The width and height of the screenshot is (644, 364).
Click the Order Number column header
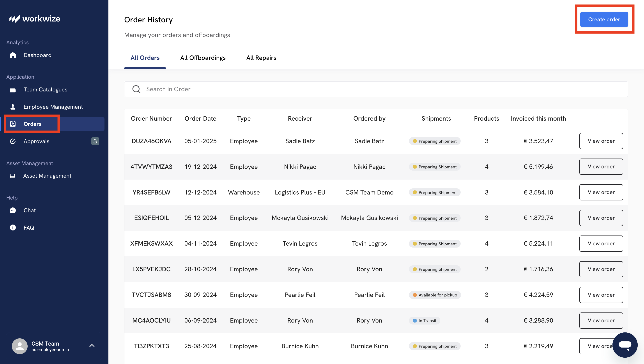click(151, 118)
